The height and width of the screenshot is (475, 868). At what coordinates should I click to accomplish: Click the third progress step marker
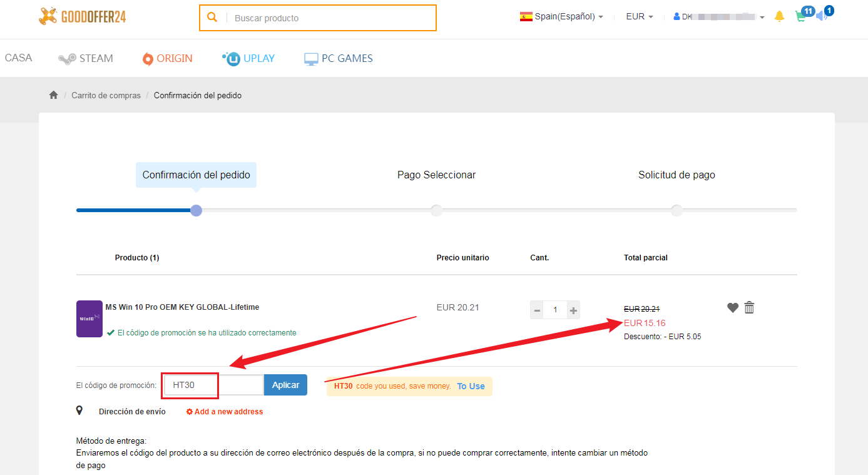click(x=677, y=210)
